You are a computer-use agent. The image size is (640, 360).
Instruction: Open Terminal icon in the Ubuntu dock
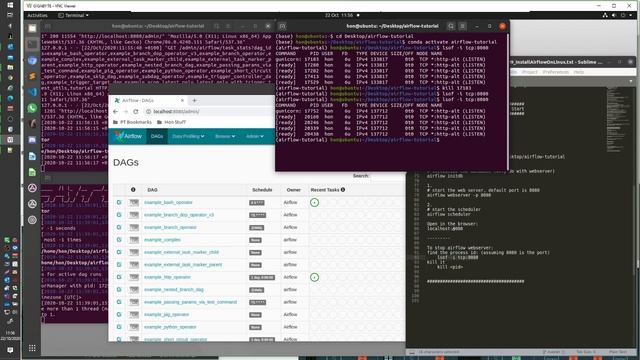[x=32, y=44]
